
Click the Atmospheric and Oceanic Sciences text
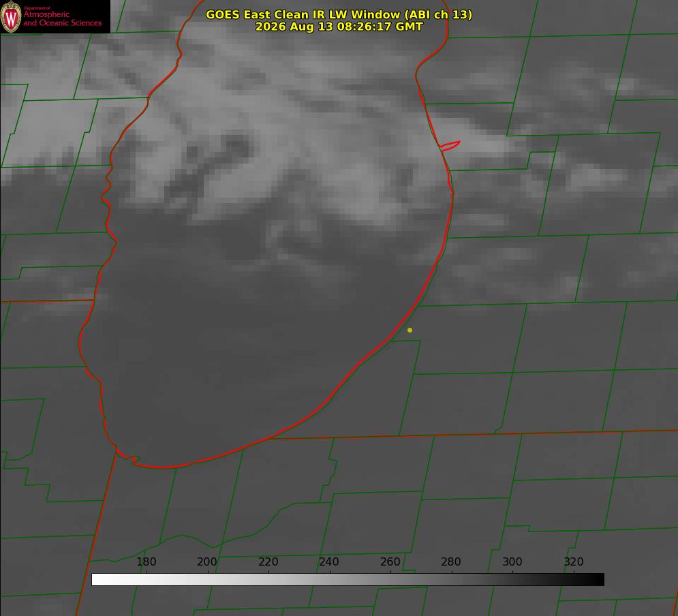[x=62, y=18]
